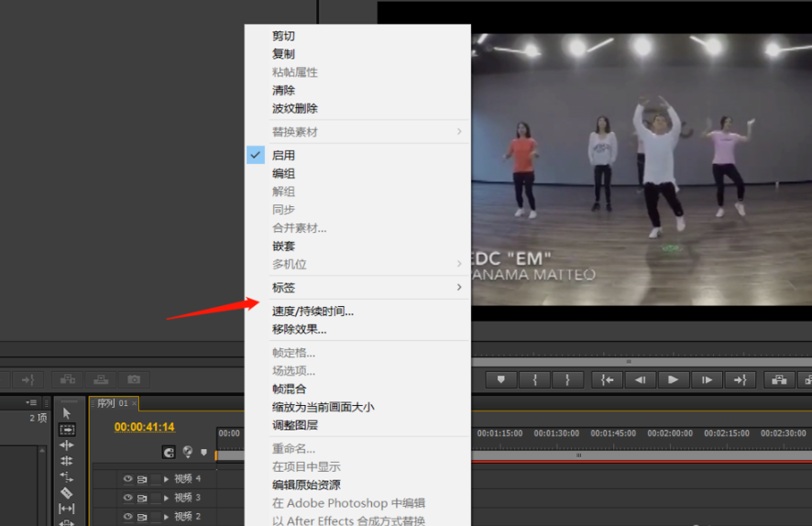This screenshot has width=812, height=526.
Task: Select the Track Select tool
Action: click(x=67, y=429)
